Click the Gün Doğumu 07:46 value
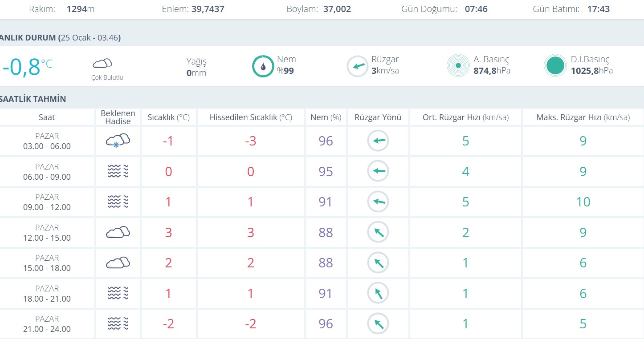Viewport: 644px width, 339px height. tap(476, 9)
